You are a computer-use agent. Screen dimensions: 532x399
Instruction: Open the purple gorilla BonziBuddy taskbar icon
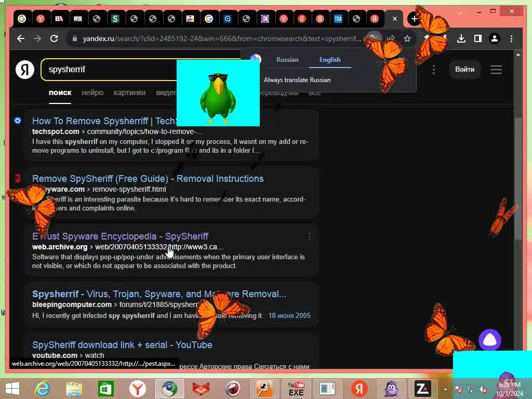point(391,389)
